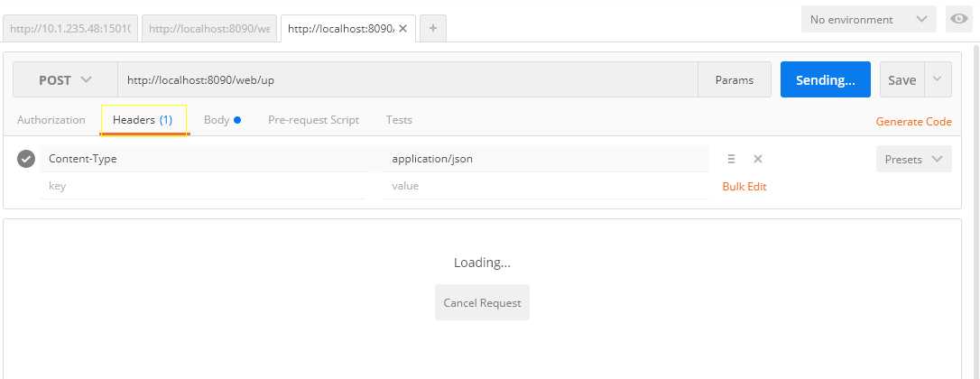Click the blue Sending... button
The image size is (980, 379).
pyautogui.click(x=826, y=79)
